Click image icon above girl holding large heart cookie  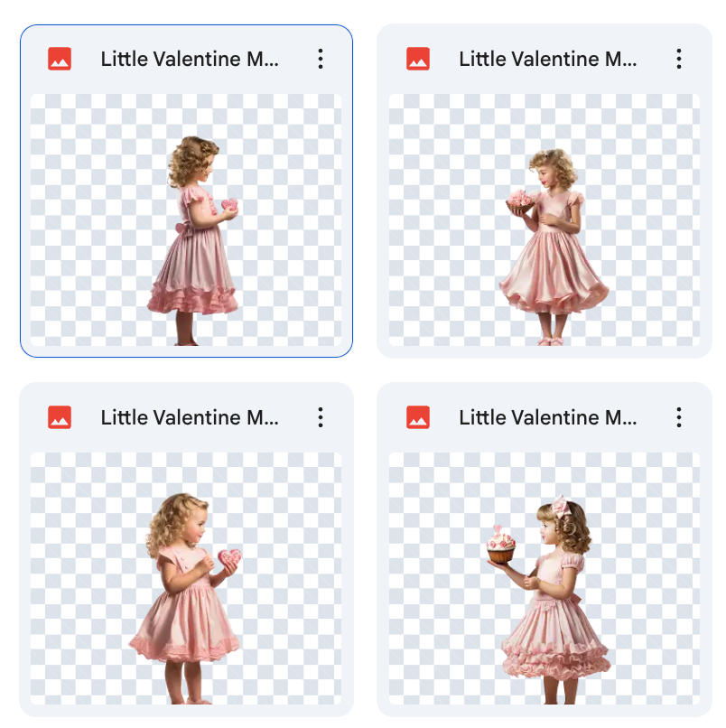(60, 417)
